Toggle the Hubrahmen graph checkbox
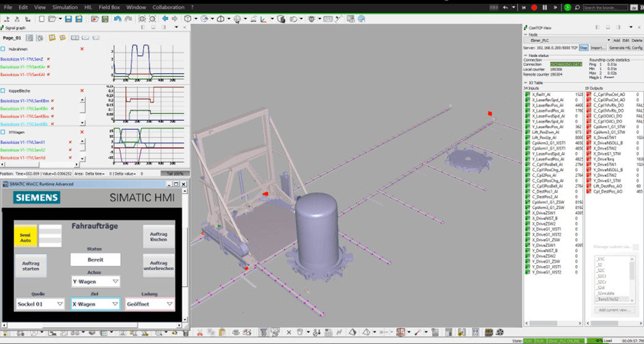This screenshot has width=644, height=344. tap(3, 49)
